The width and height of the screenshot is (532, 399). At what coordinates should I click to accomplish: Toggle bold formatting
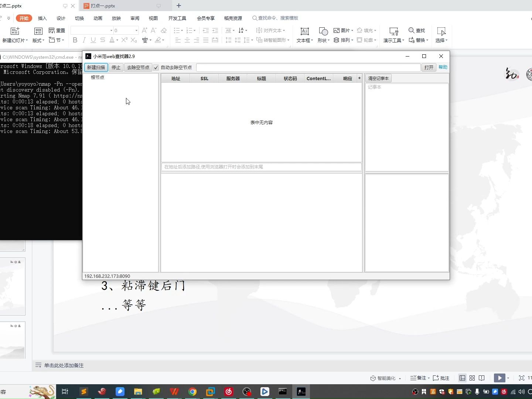tap(75, 40)
